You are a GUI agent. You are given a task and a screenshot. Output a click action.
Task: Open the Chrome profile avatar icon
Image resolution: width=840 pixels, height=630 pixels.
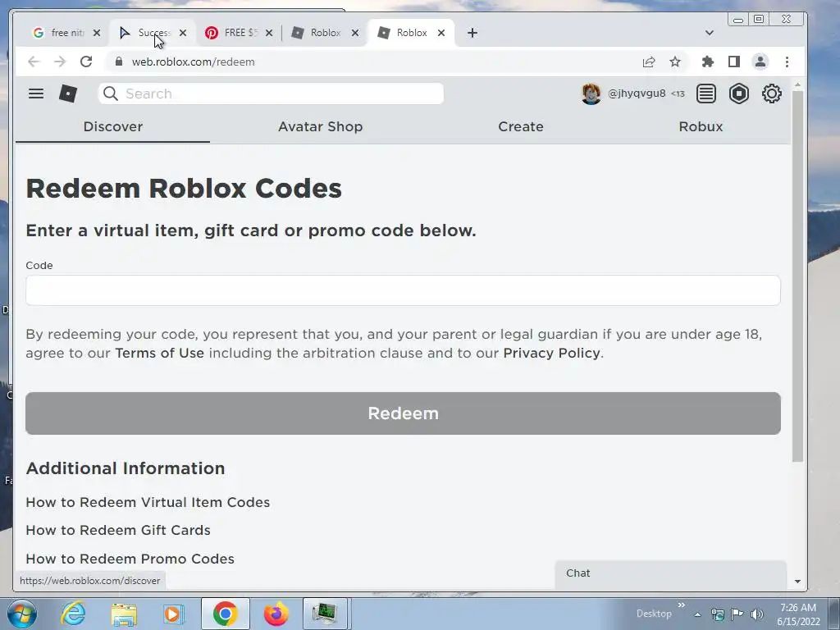(x=760, y=62)
